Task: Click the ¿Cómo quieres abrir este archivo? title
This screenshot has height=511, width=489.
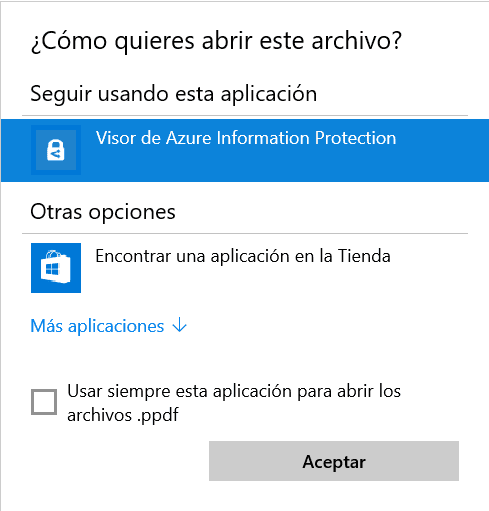Action: [x=216, y=41]
